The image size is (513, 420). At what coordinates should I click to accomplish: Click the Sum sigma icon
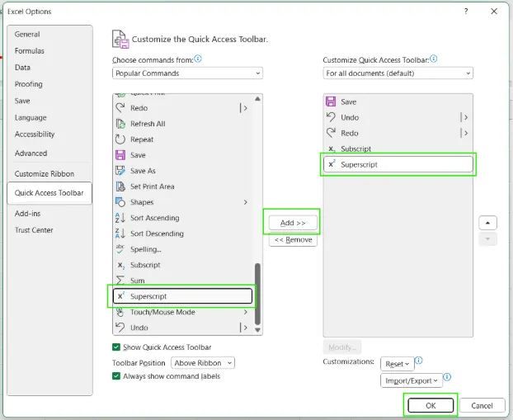pos(120,281)
